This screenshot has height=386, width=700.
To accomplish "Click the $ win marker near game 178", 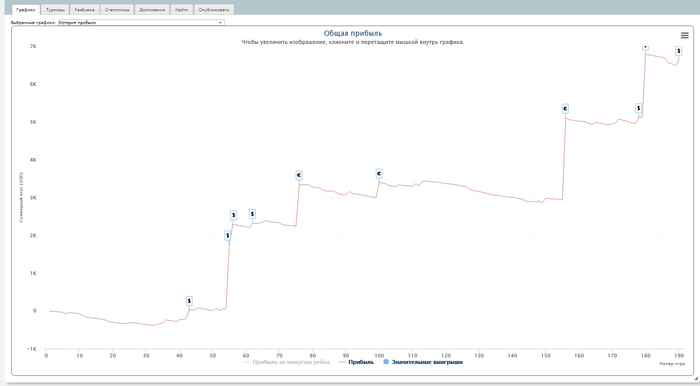I will [638, 108].
